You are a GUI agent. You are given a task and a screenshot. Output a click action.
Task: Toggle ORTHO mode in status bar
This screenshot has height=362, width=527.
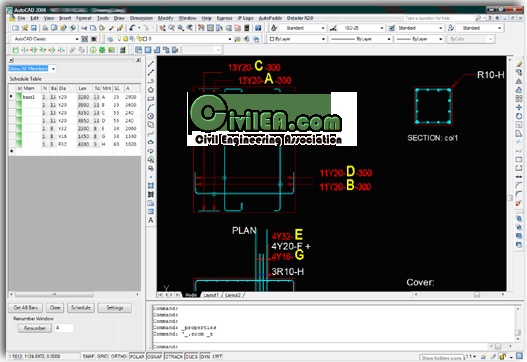[119, 356]
